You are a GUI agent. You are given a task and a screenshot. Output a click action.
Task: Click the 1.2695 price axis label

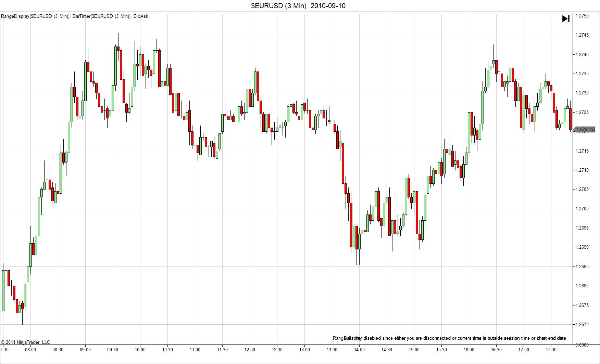pos(582,228)
